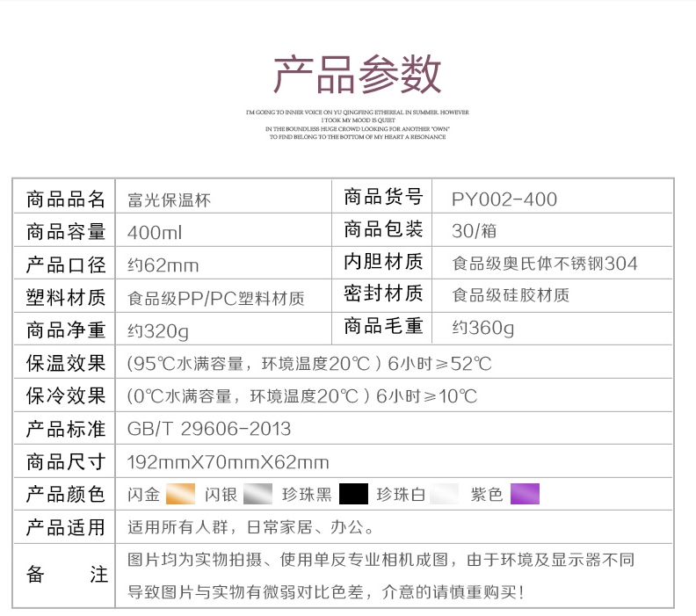Click the 商品毛重 label cell

coord(382,327)
